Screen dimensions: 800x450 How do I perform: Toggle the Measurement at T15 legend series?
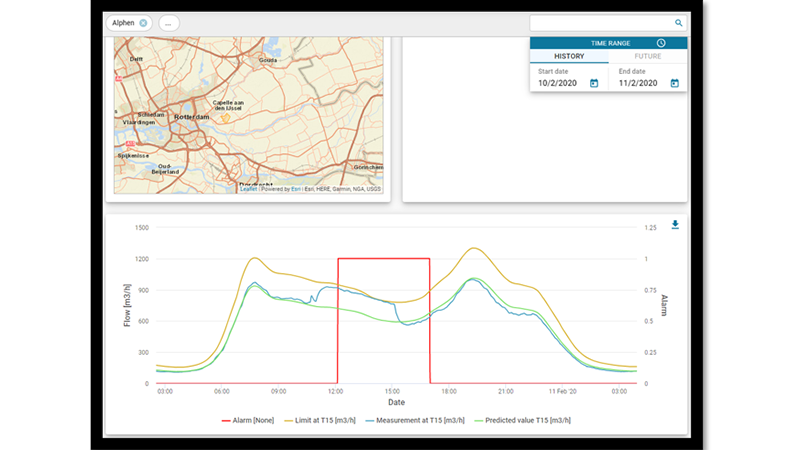pyautogui.click(x=415, y=420)
